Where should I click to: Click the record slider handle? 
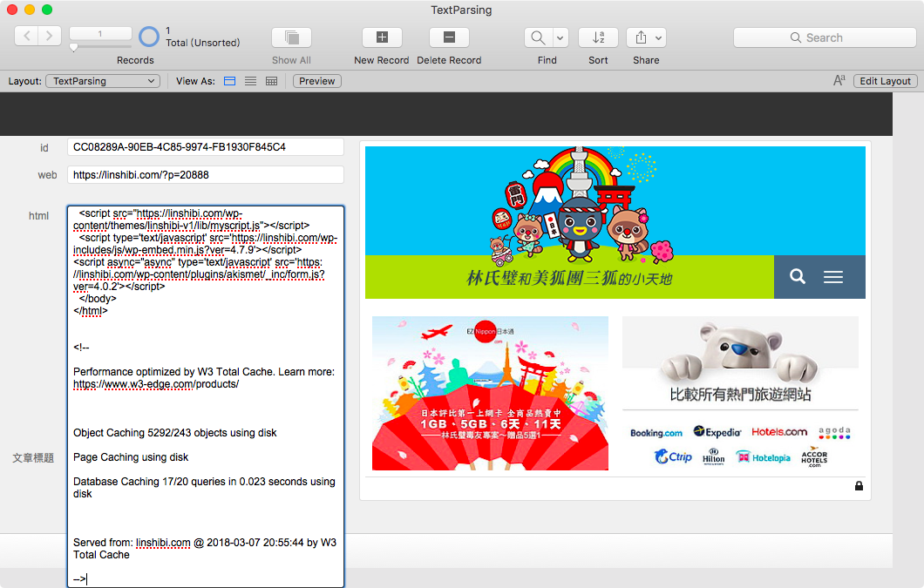(74, 48)
